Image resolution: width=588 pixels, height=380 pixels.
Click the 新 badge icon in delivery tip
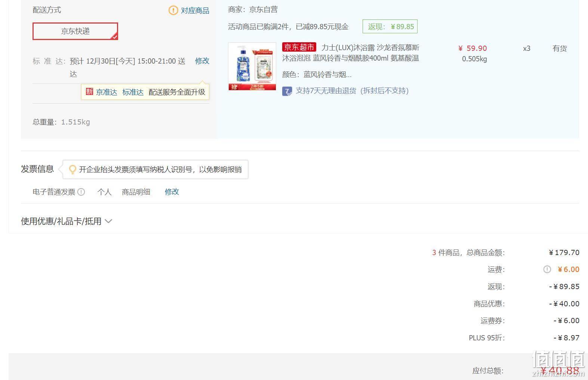click(89, 91)
